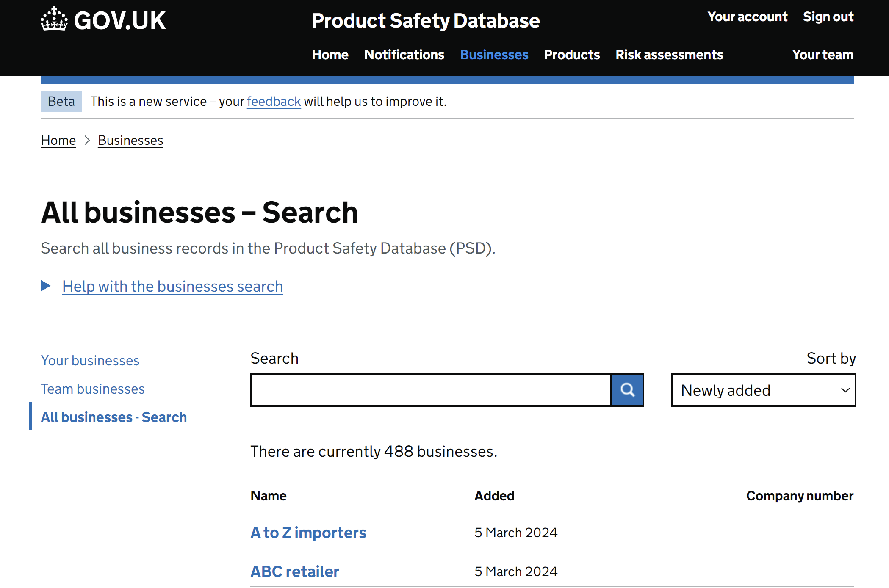Click the feedback link in the beta banner
This screenshot has width=889, height=588.
[x=274, y=102]
